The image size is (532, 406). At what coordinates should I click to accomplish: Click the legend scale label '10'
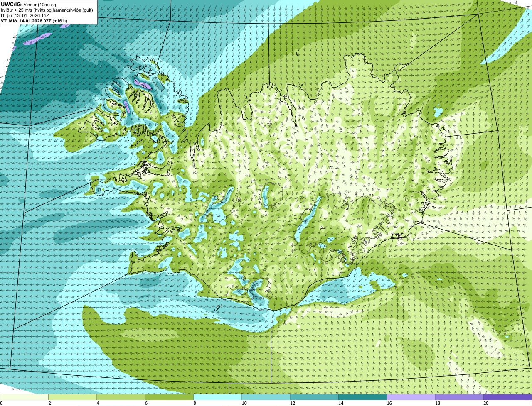coord(244,403)
